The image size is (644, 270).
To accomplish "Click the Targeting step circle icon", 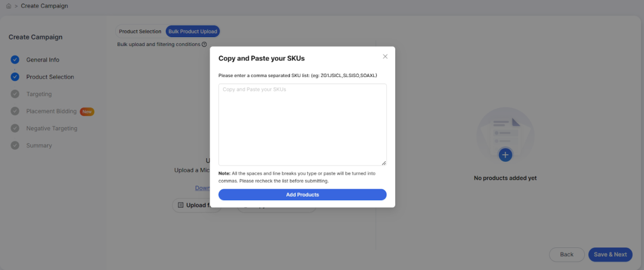I will click(15, 94).
